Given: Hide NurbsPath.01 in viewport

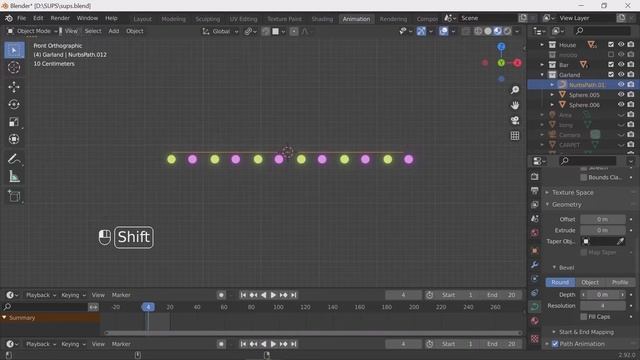Looking at the screenshot, I should coord(621,84).
